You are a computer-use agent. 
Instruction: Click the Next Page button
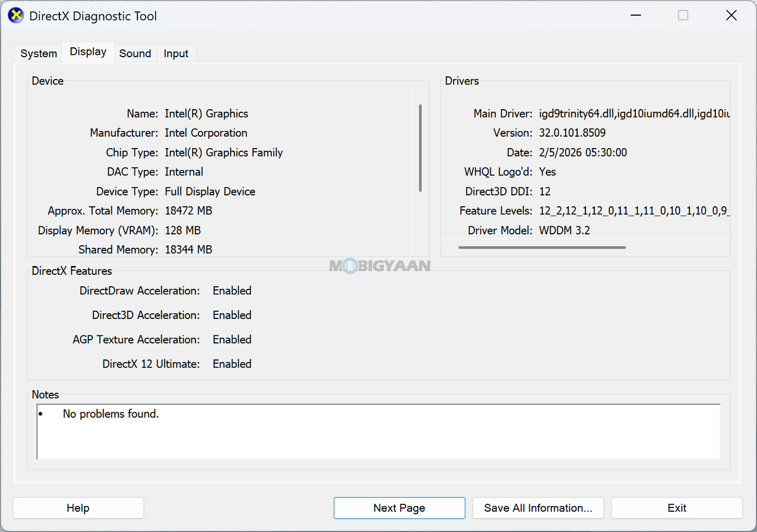click(399, 508)
